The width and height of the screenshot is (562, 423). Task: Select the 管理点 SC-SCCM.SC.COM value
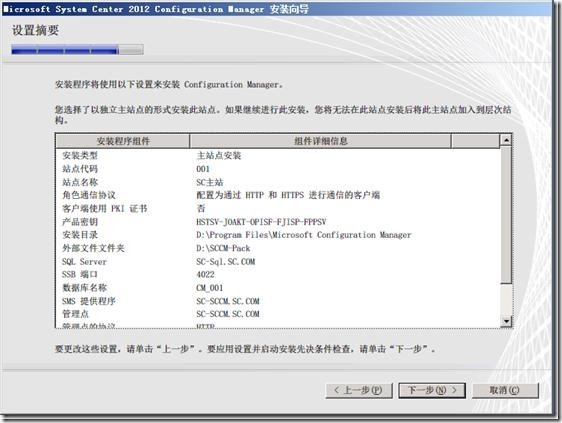click(228, 314)
